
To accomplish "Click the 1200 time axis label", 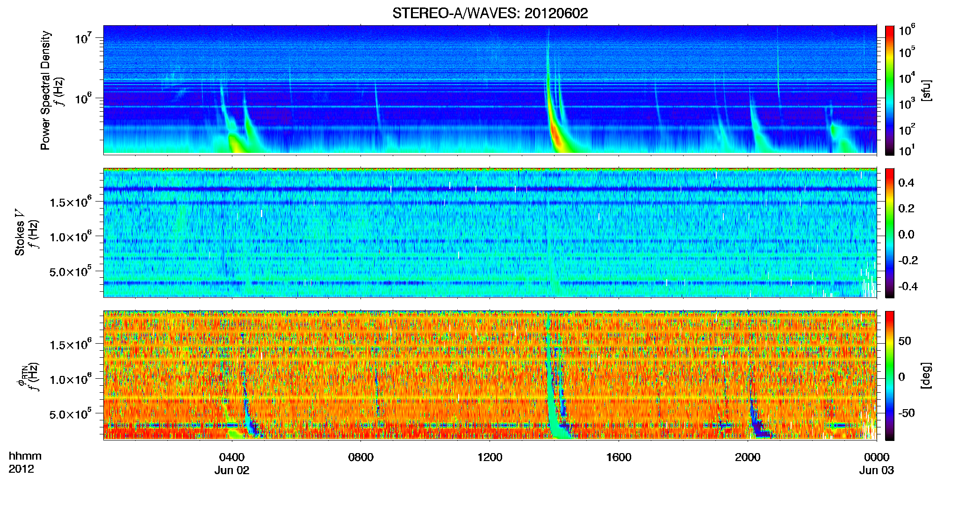I will click(490, 457).
